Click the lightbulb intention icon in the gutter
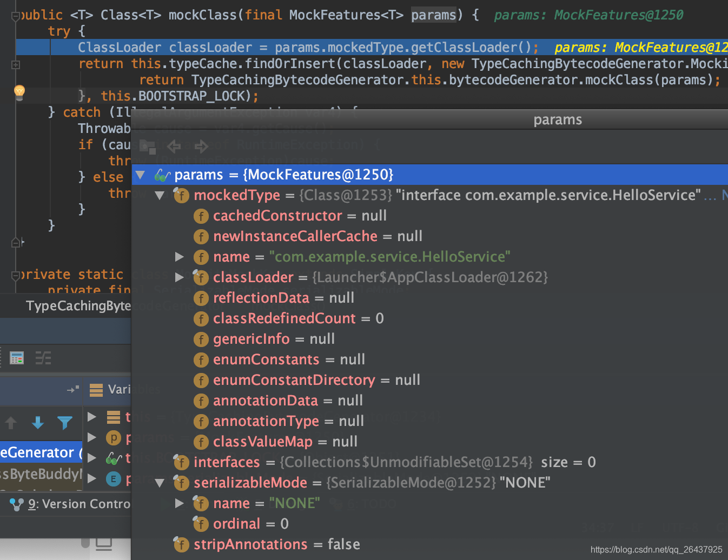 [19, 92]
